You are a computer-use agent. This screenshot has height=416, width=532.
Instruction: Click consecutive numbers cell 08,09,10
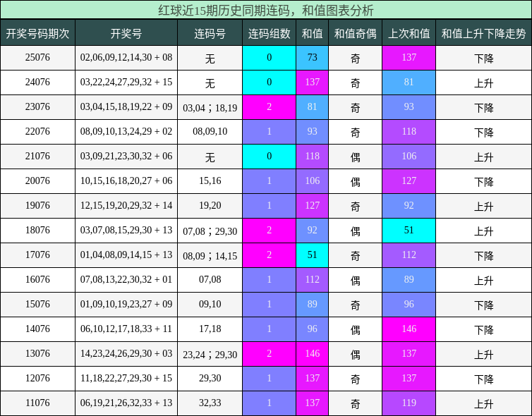point(210,132)
